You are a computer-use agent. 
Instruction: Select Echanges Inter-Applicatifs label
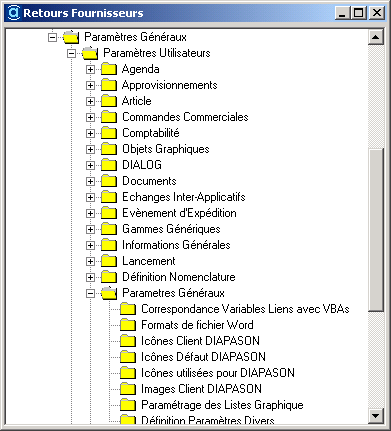184,197
